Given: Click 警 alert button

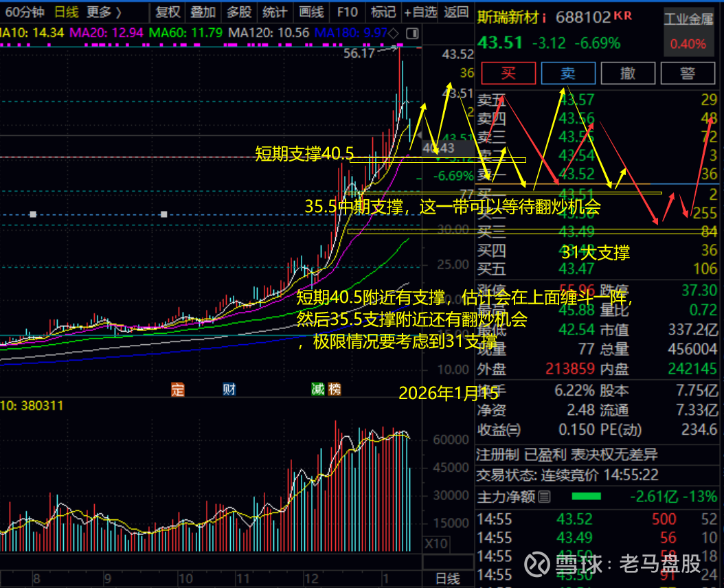Looking at the screenshot, I should click(688, 73).
